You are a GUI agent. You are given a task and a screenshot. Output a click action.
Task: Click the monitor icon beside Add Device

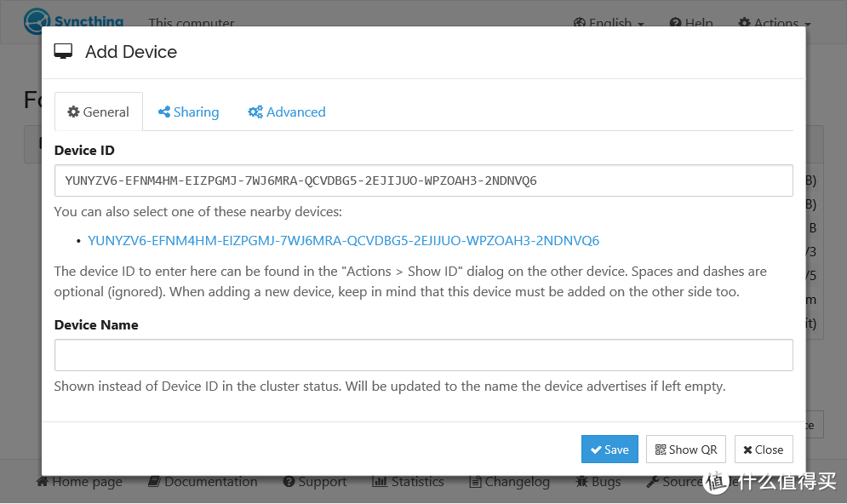63,52
